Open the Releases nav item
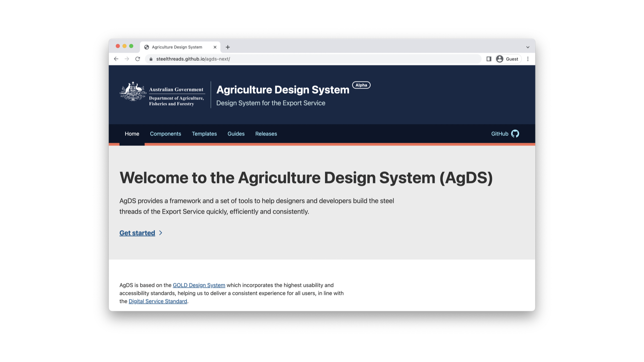644x362 pixels. coord(266,134)
